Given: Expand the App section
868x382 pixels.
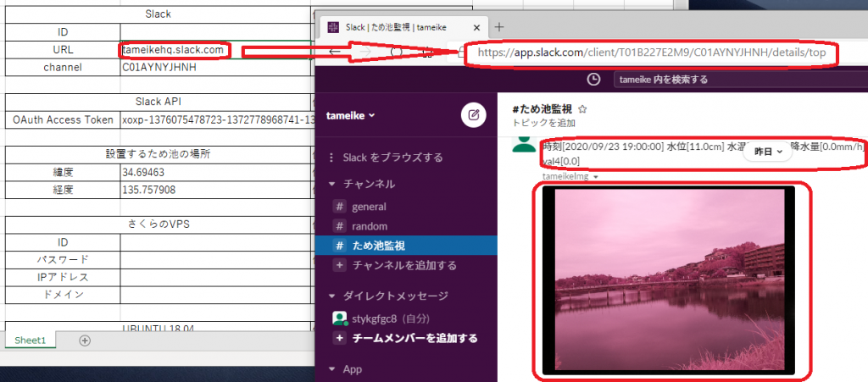Looking at the screenshot, I should [332, 369].
